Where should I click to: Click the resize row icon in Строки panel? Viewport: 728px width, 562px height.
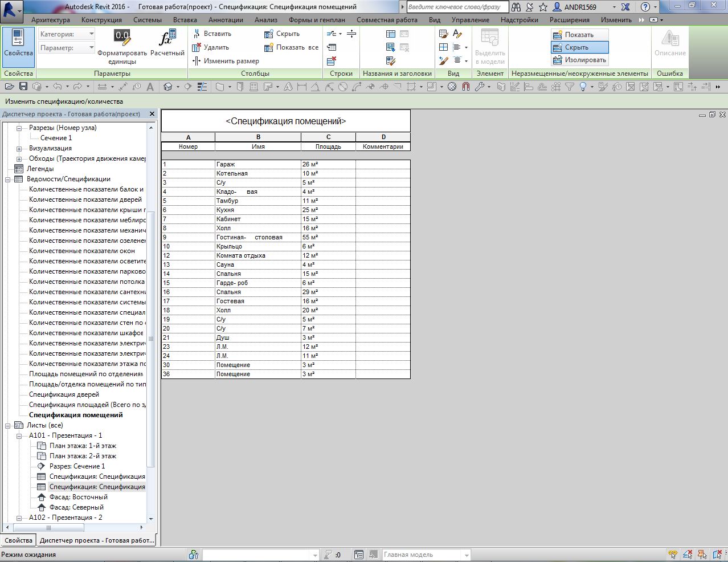[x=351, y=34]
